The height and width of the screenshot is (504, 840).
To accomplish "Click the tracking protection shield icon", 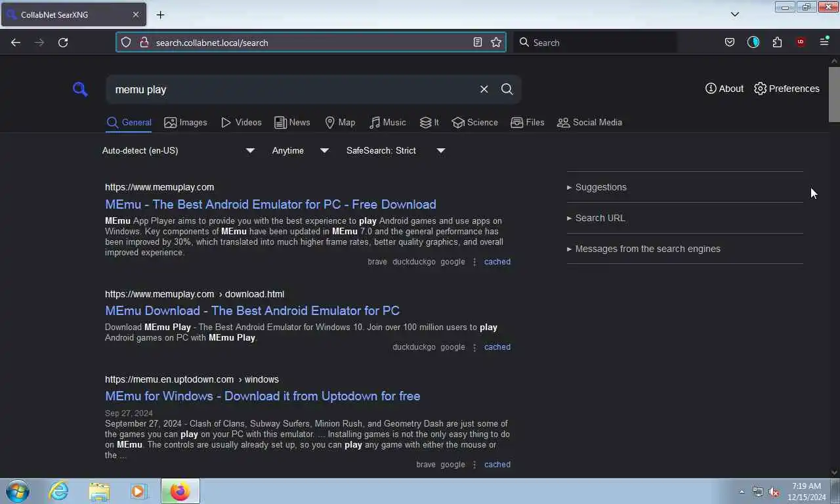I will tap(126, 42).
